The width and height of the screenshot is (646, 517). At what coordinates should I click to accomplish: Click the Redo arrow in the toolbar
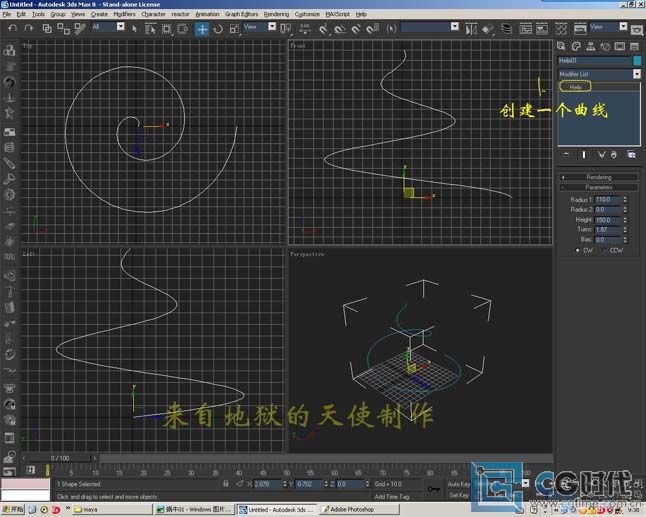click(28, 28)
